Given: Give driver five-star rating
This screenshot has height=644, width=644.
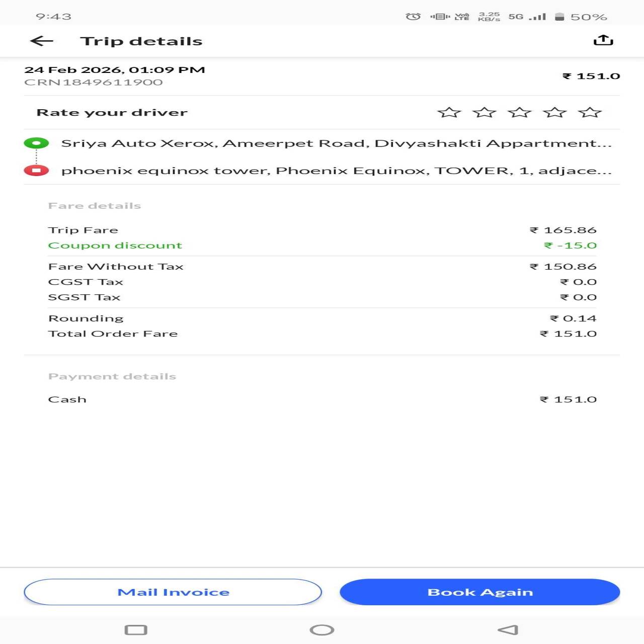Looking at the screenshot, I should click(590, 113).
